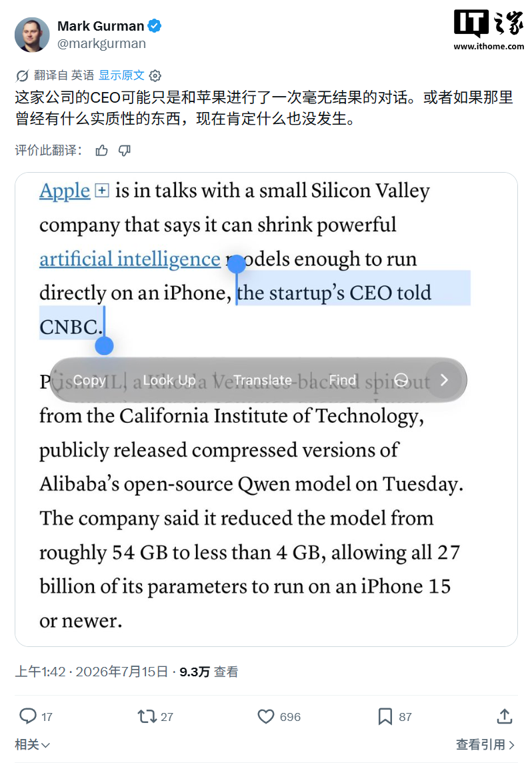The height and width of the screenshot is (763, 532).
Task: Click the translate source icon before 翻译自
Action: (22, 76)
